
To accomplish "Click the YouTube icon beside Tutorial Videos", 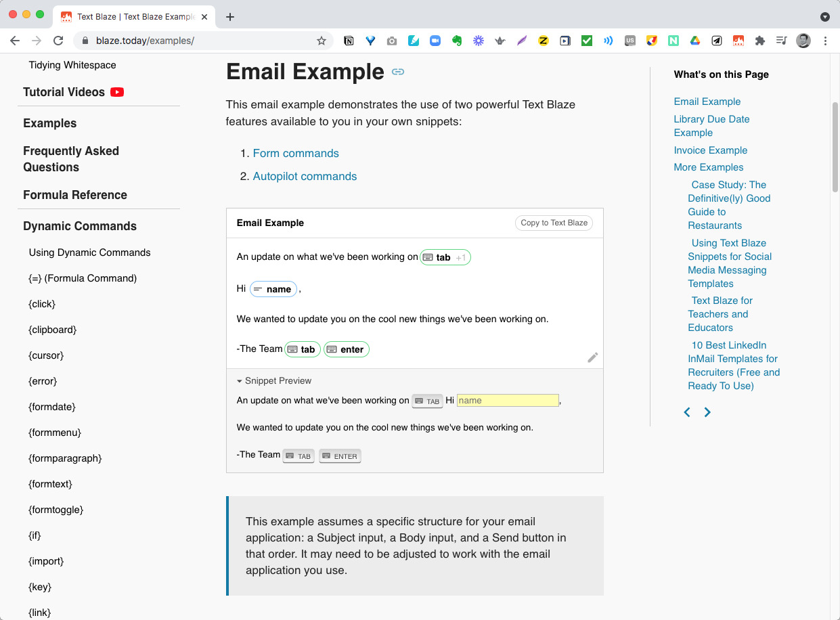I will pos(117,92).
